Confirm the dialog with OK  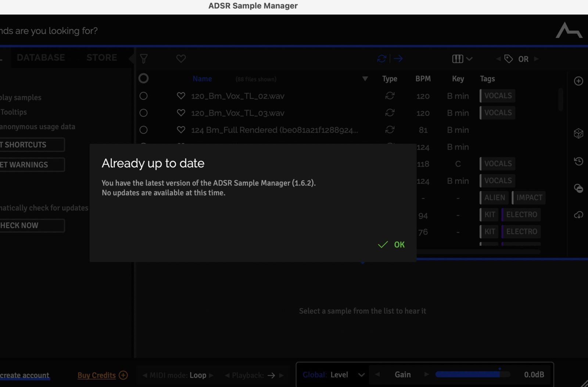click(391, 245)
